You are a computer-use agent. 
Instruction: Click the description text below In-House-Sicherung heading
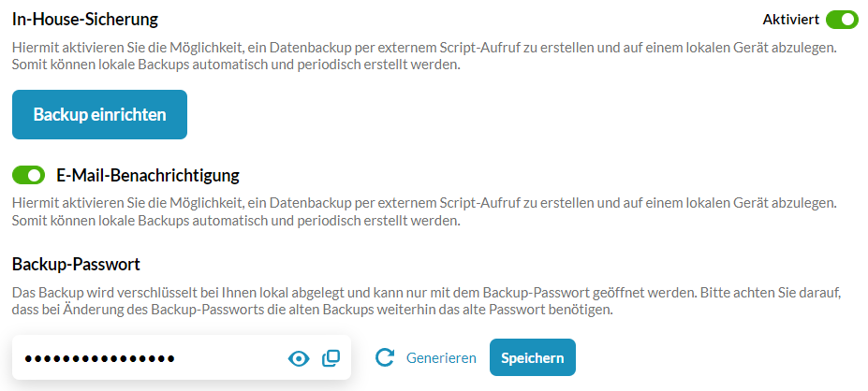click(x=424, y=56)
